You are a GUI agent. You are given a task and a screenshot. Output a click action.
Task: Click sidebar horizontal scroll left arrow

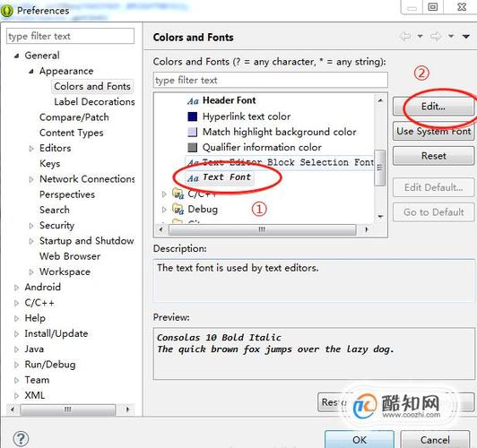(13, 409)
